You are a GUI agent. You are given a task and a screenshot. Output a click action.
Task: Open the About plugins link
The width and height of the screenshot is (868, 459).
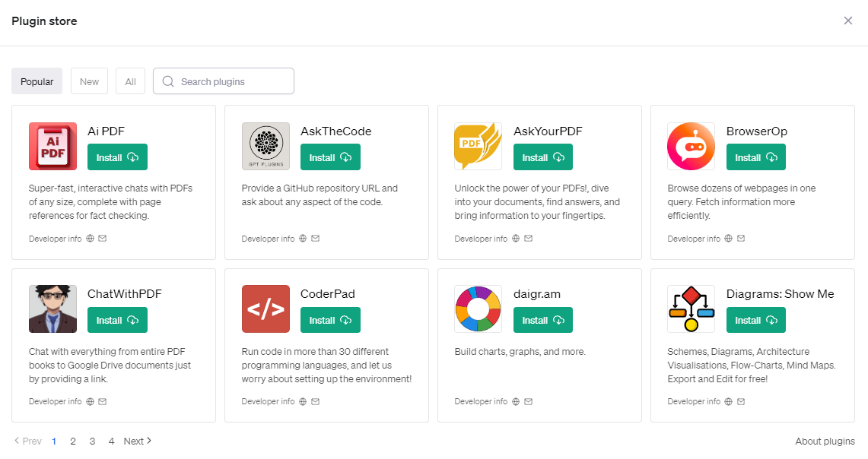tap(825, 441)
